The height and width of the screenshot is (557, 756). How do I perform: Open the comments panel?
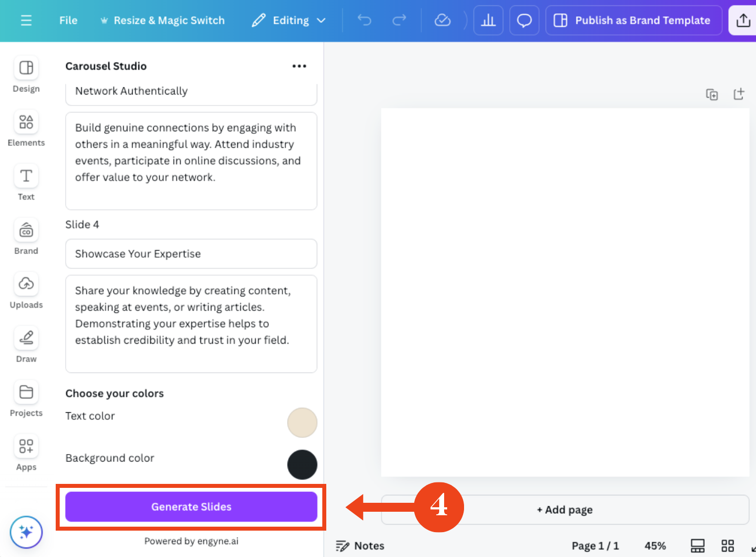[524, 20]
